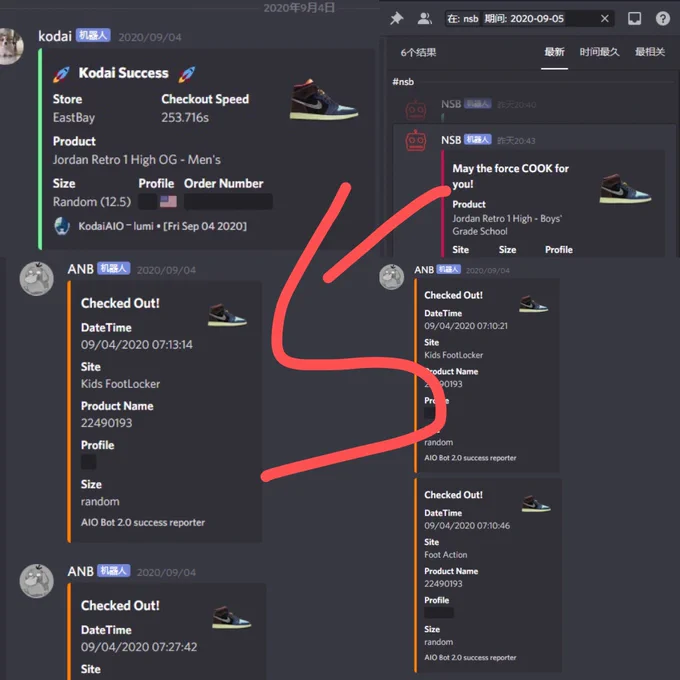Open the help question mark icon
This screenshot has width=680, height=680.
[x=663, y=18]
